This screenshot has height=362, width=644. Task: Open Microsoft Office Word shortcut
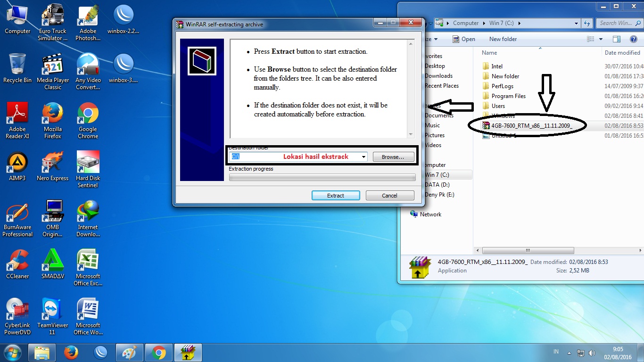tap(88, 316)
